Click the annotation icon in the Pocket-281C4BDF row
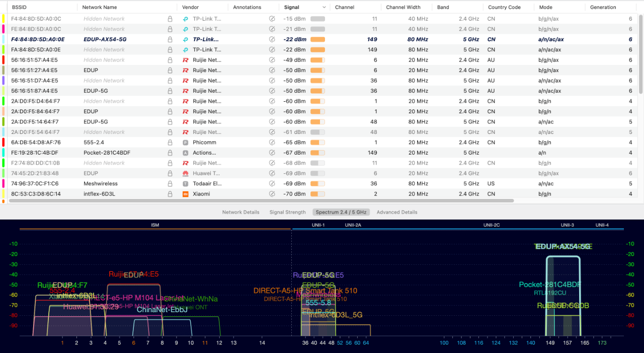Screen dimensions: 644x353 272,153
